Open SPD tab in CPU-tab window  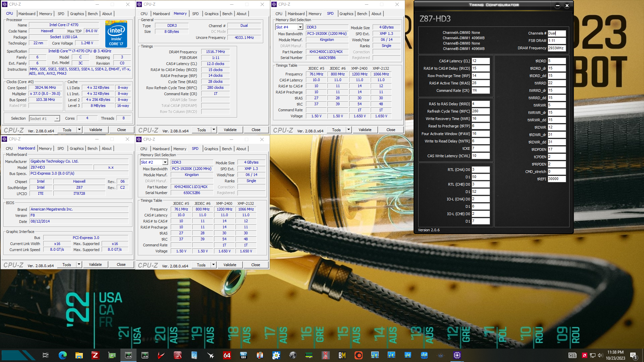coord(61,14)
